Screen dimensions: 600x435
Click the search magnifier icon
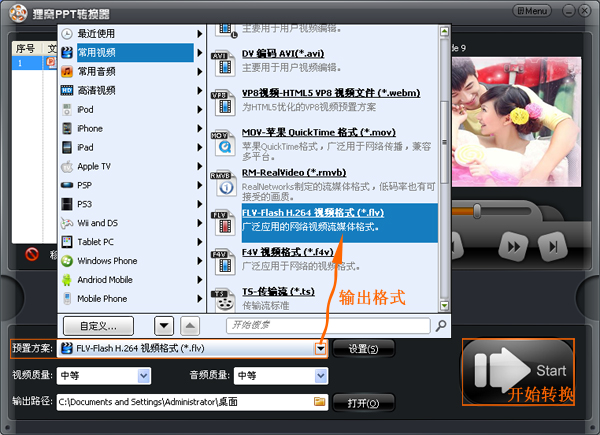(441, 326)
